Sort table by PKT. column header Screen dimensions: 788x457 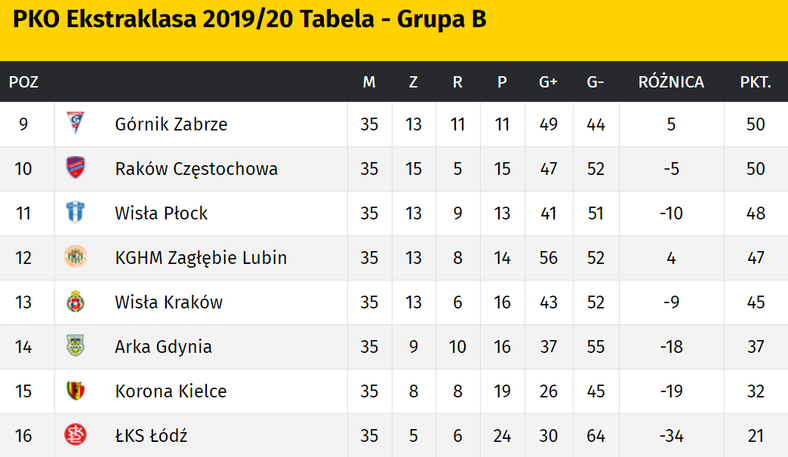(x=755, y=82)
